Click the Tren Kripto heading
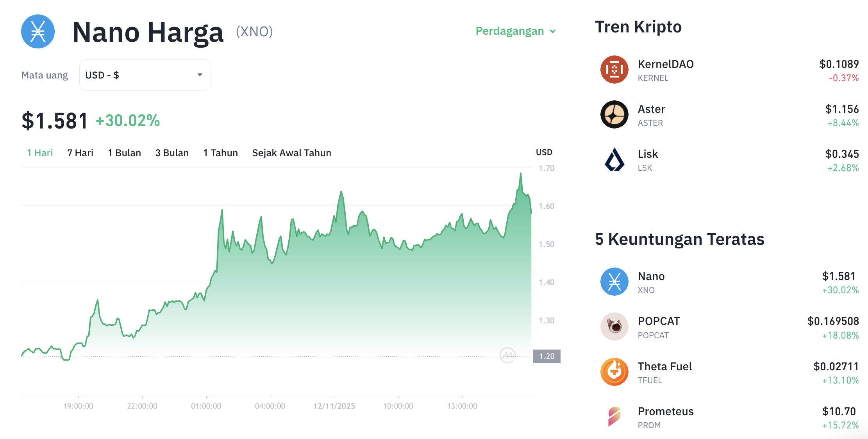The height and width of the screenshot is (439, 868). tap(638, 27)
